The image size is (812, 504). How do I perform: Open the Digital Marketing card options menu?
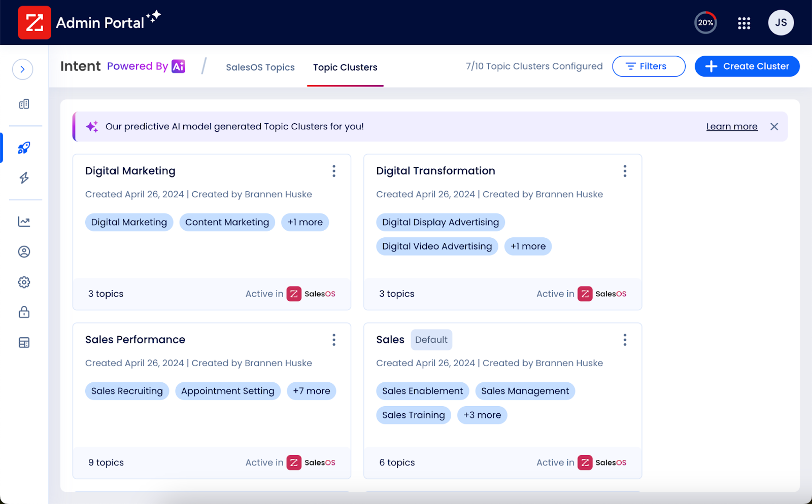click(x=334, y=171)
